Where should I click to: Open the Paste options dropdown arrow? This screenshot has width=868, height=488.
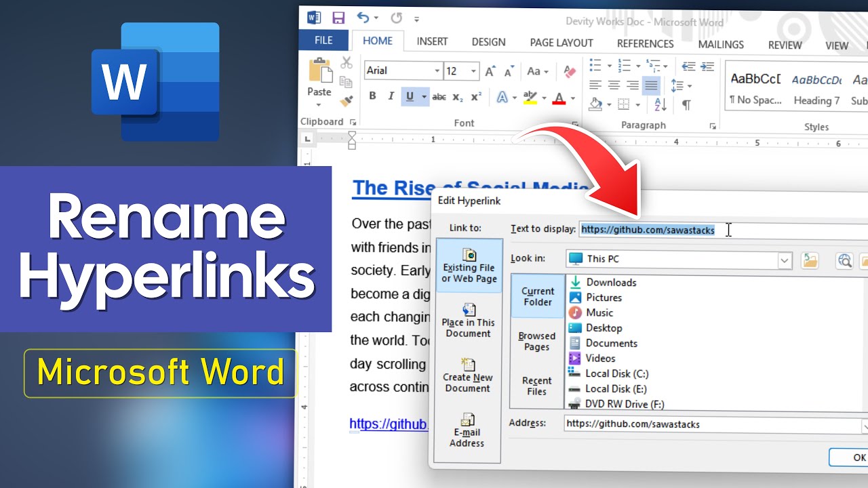click(x=319, y=105)
